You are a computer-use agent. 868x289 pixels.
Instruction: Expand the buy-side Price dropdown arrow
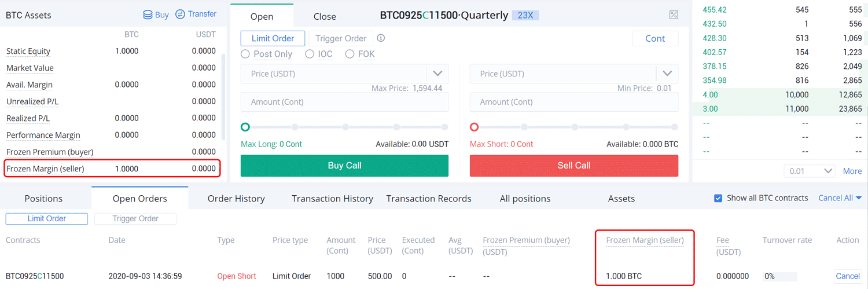437,74
